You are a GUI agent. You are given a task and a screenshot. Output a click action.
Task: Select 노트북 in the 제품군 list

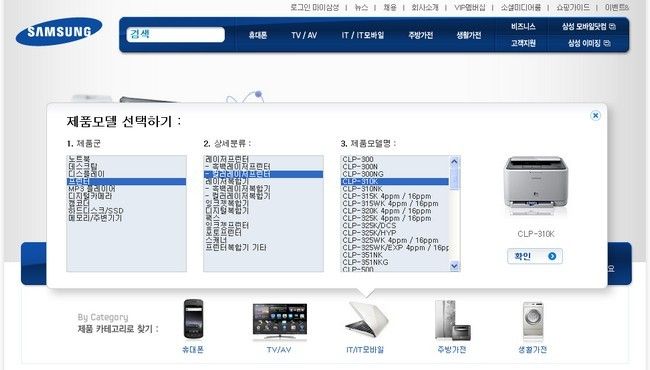click(126, 159)
